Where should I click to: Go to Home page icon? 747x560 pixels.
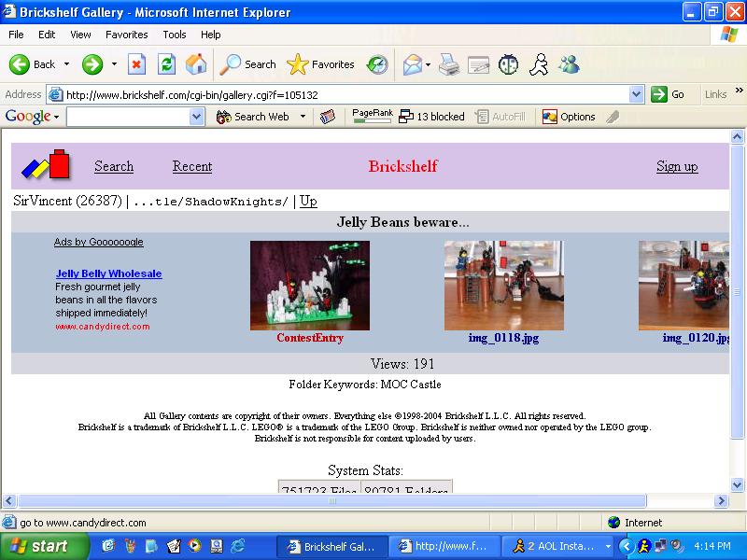tap(196, 64)
